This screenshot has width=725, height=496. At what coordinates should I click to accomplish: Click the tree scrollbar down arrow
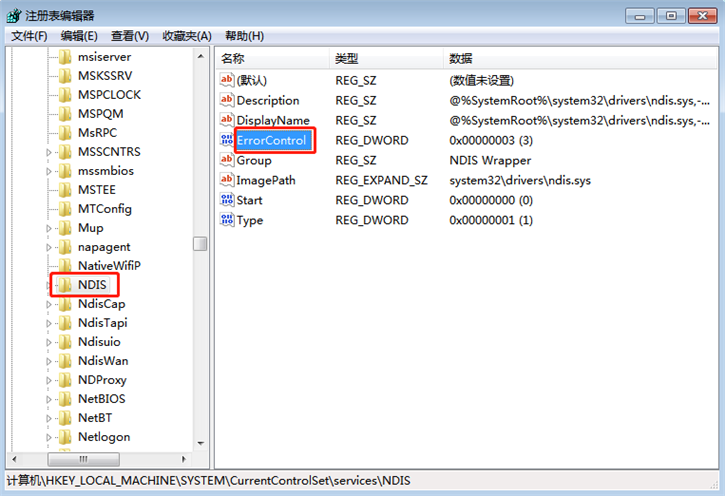point(200,441)
